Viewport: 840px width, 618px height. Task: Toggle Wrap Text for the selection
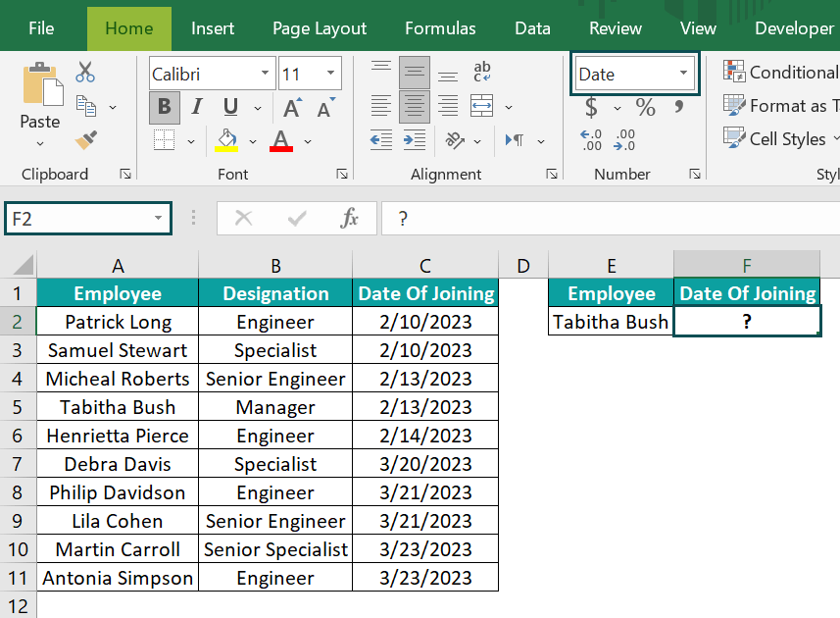(480, 70)
